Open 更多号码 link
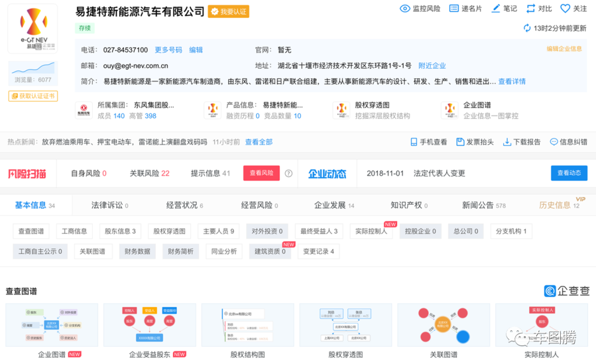This screenshot has width=596, height=364. coord(168,50)
